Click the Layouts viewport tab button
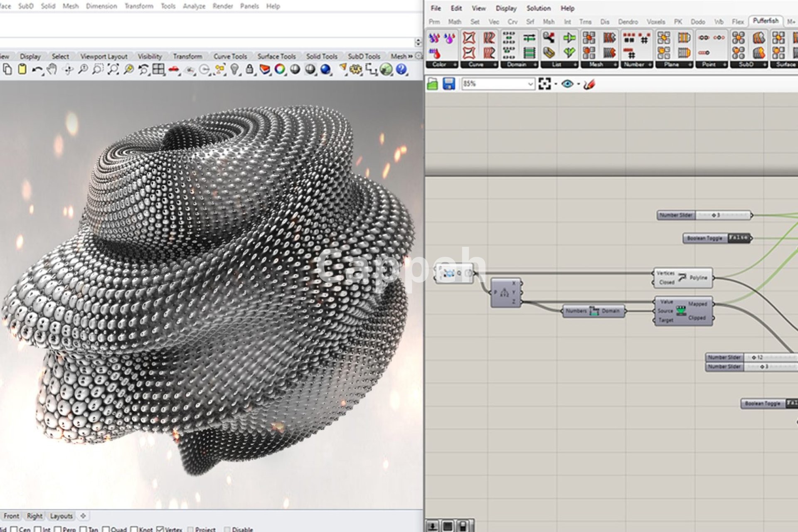The width and height of the screenshot is (798, 532). 61,516
